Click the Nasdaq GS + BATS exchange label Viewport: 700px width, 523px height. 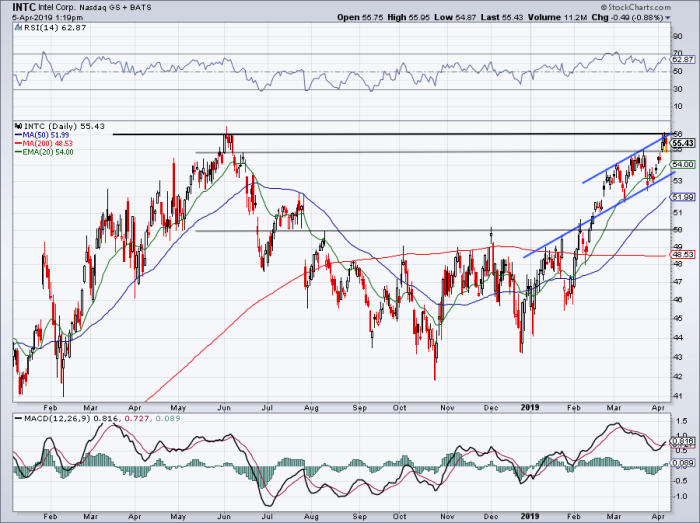[x=116, y=8]
